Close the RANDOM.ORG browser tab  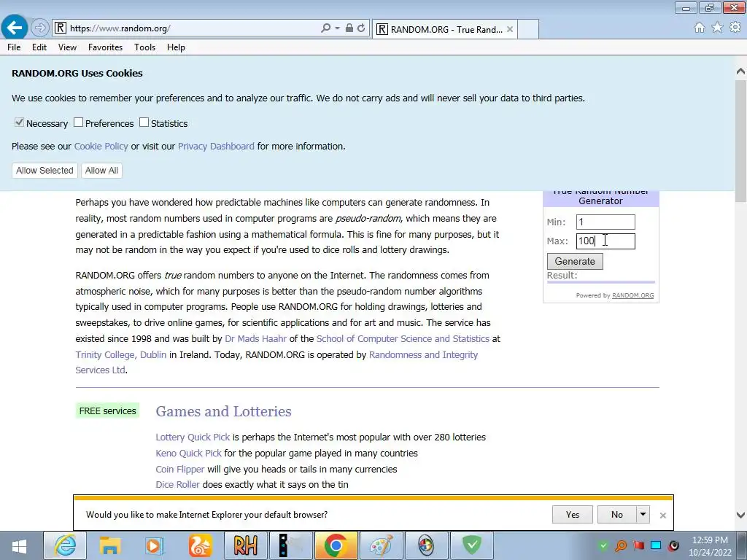coord(510,29)
